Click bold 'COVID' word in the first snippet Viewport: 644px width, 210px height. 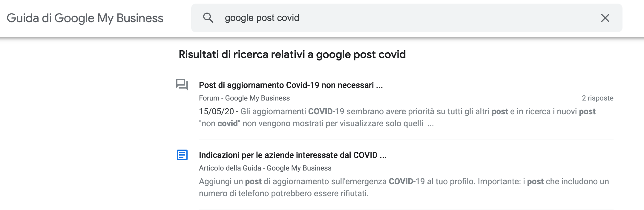(320, 112)
